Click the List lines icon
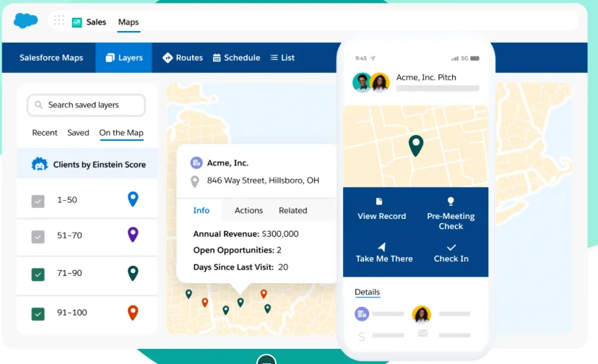 click(x=274, y=58)
